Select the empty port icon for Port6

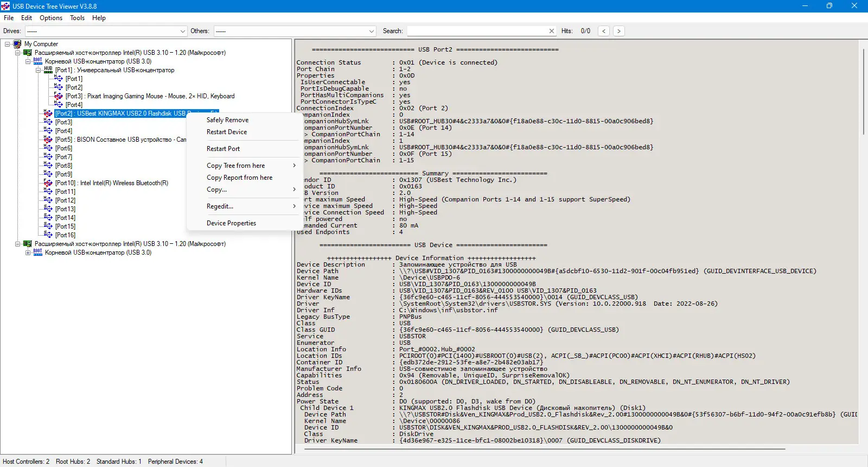point(48,148)
